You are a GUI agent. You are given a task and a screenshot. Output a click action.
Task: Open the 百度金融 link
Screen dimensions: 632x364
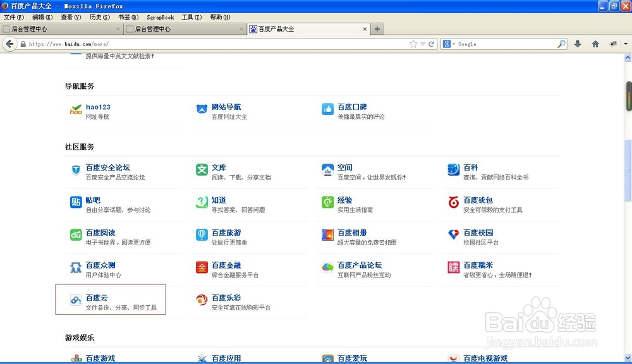tap(226, 265)
